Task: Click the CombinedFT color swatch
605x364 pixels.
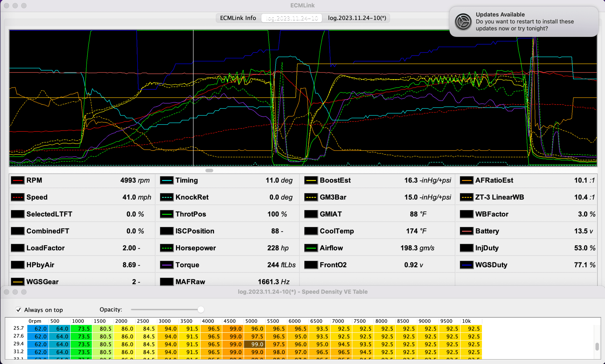Action: [x=18, y=231]
